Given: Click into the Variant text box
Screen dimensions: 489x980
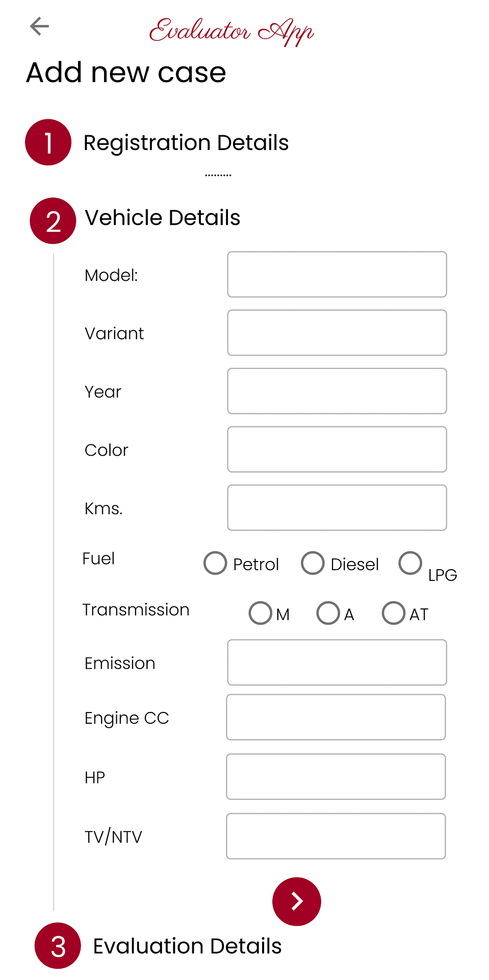Looking at the screenshot, I should tap(337, 333).
